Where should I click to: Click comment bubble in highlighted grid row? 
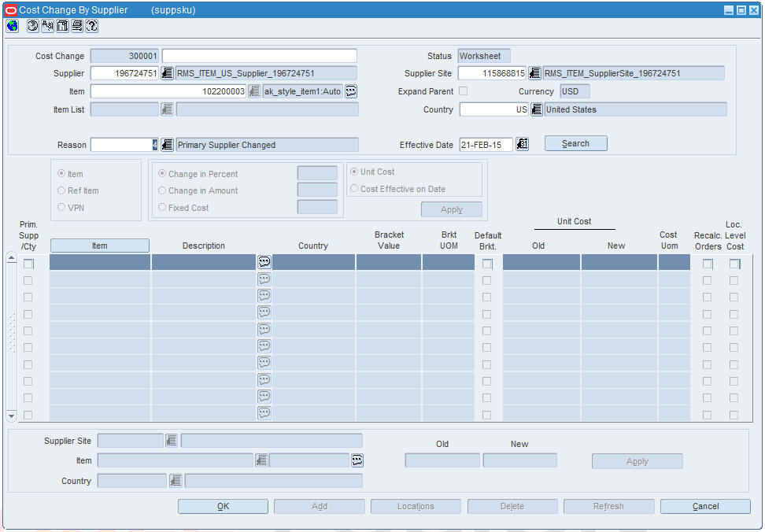[x=264, y=262]
